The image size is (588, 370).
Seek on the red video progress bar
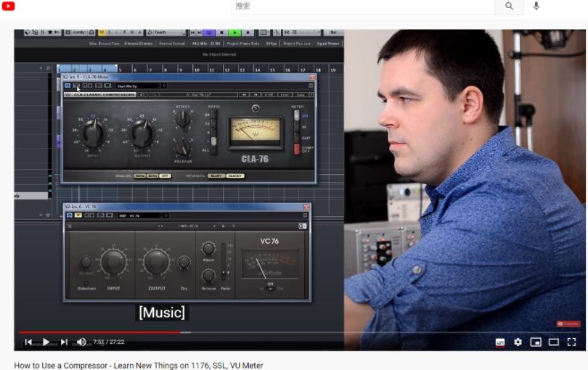coord(99,332)
